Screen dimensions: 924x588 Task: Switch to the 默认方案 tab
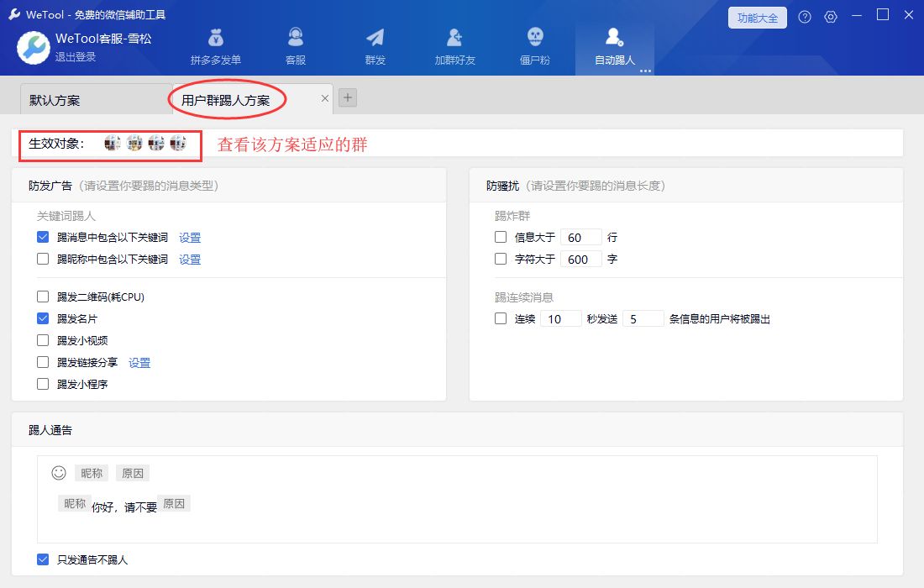96,100
